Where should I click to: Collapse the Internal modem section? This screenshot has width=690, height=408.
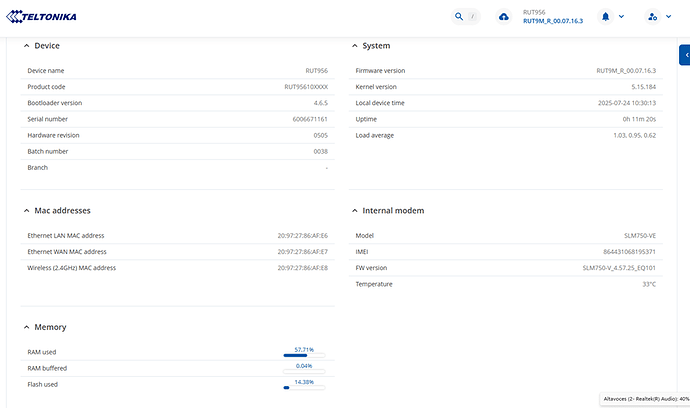point(354,211)
